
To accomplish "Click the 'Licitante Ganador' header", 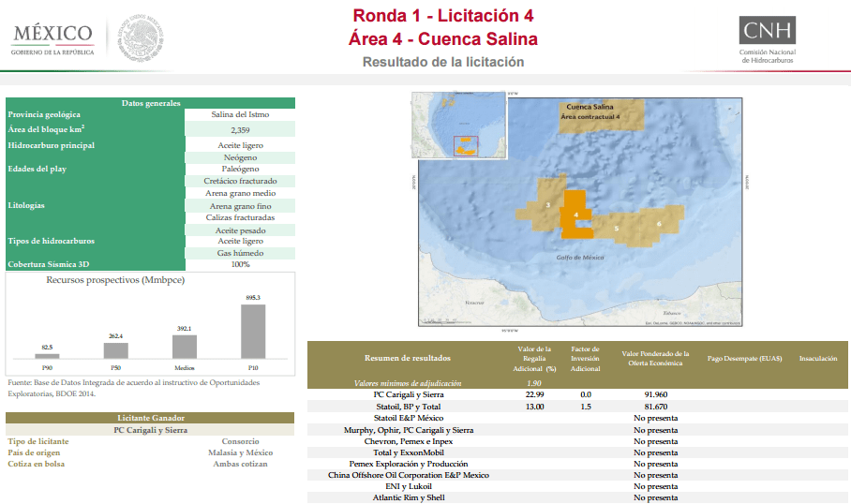I will click(150, 418).
